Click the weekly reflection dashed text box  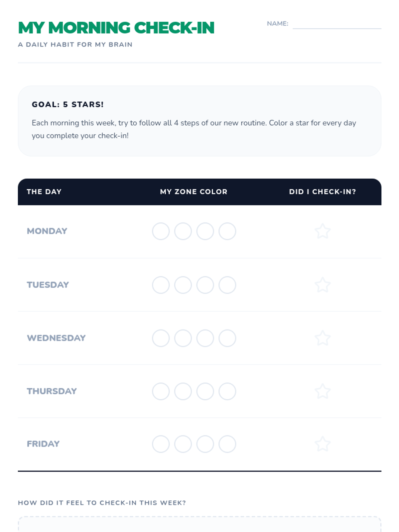coord(199,524)
